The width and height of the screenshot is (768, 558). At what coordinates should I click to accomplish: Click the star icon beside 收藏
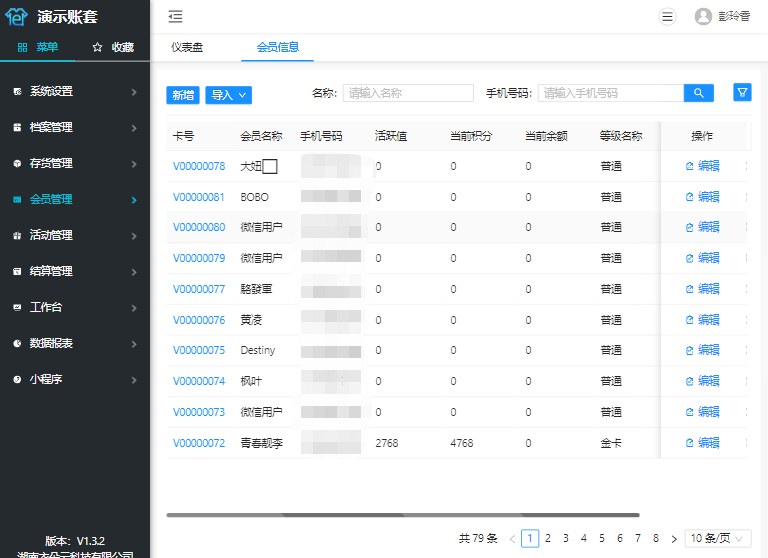[97, 47]
